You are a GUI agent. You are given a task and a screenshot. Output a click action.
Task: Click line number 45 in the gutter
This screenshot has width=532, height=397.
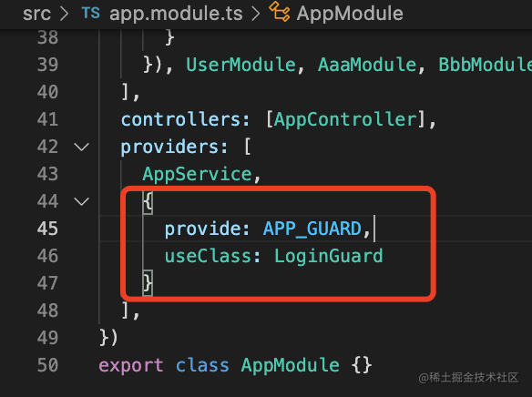pos(47,229)
